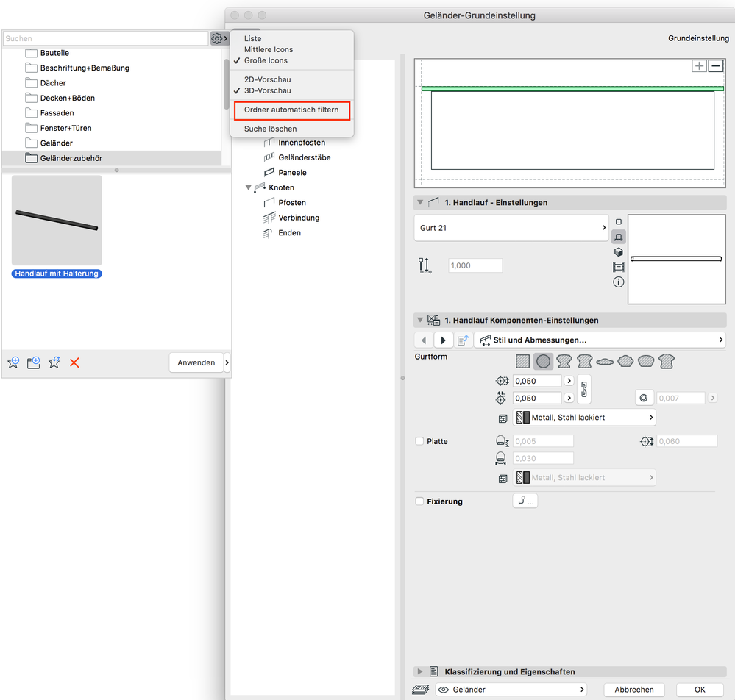Viewport: 735px width, 700px height.
Task: Open the Stil und Abmessungen page dropdown
Action: click(600, 340)
